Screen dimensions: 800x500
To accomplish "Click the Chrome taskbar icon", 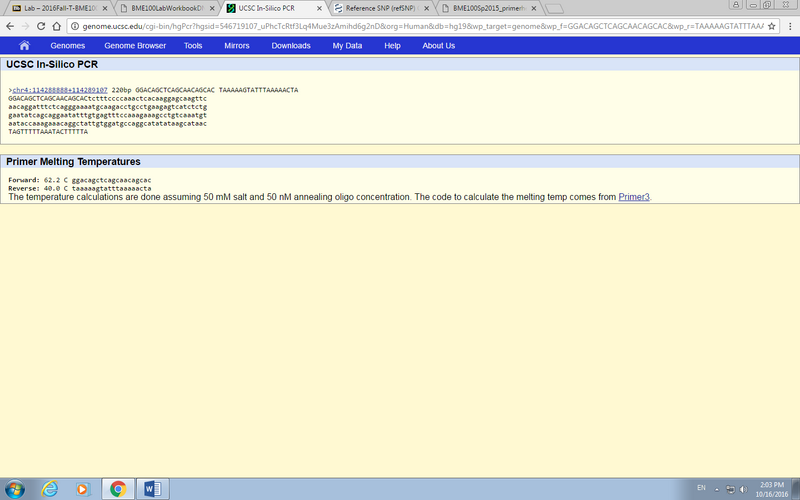I will 118,489.
